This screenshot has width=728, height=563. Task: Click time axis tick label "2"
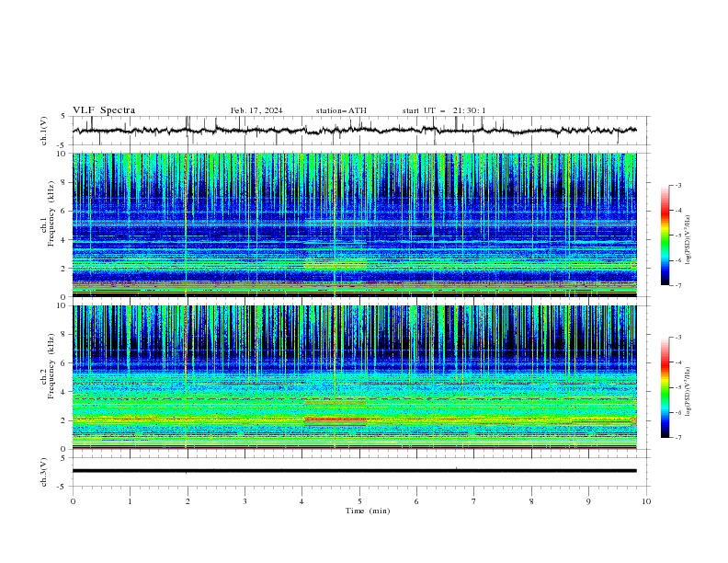[x=188, y=501]
